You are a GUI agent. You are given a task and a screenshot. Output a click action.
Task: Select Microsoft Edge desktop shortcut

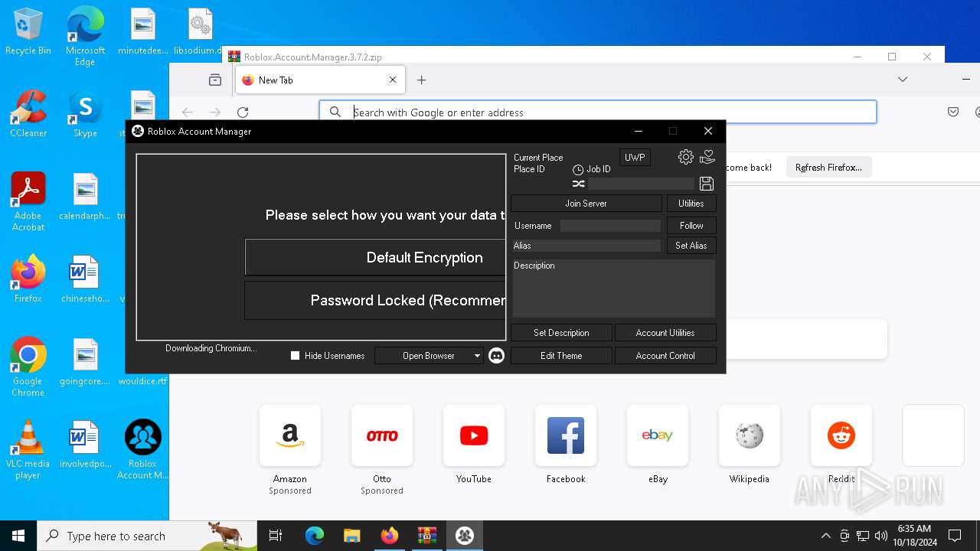coord(85,37)
